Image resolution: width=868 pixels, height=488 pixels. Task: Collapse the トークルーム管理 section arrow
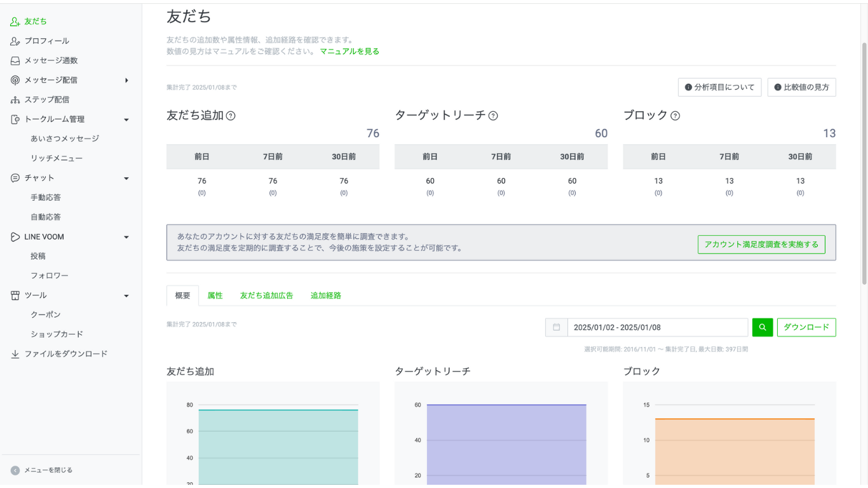click(x=126, y=119)
